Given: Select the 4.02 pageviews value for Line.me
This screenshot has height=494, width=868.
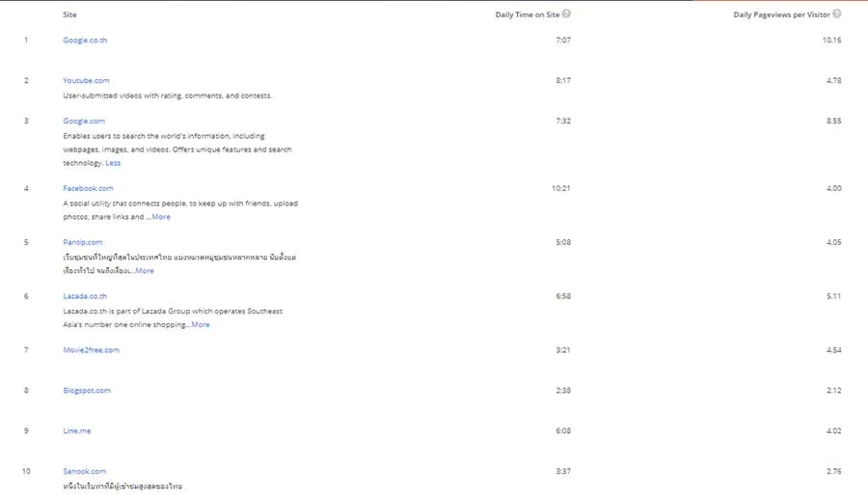Looking at the screenshot, I should (x=833, y=431).
